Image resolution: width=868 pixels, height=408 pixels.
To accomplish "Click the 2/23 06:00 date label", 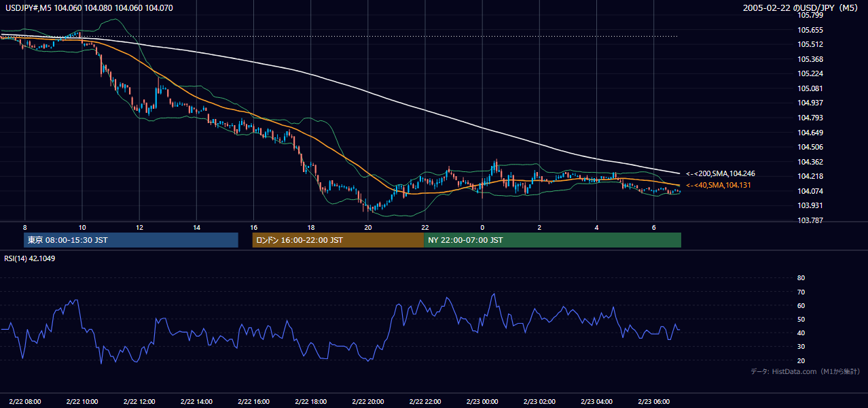I will tap(653, 401).
